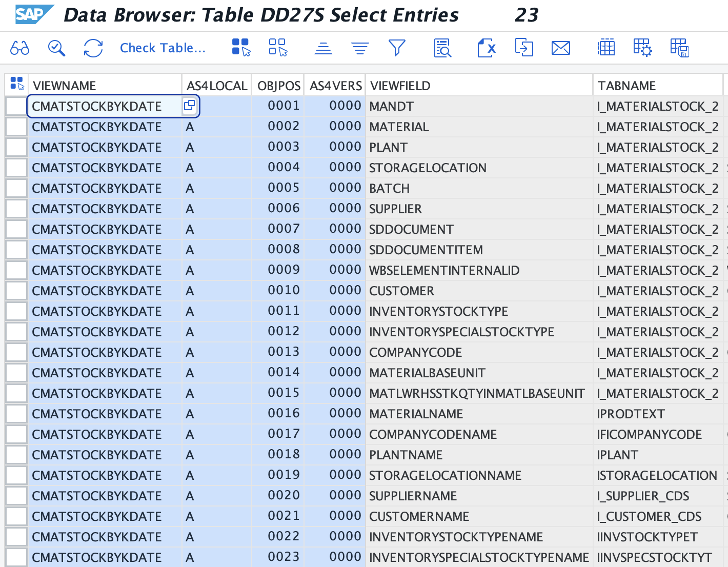The height and width of the screenshot is (567, 728).
Task: Click the STORAGELOCATIONNAME cell
Action: pos(479,475)
